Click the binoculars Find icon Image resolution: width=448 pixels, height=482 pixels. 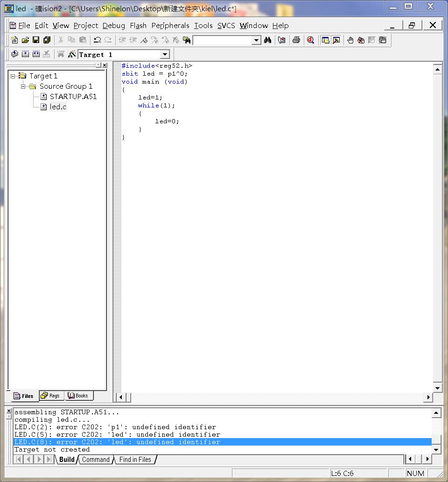point(267,40)
